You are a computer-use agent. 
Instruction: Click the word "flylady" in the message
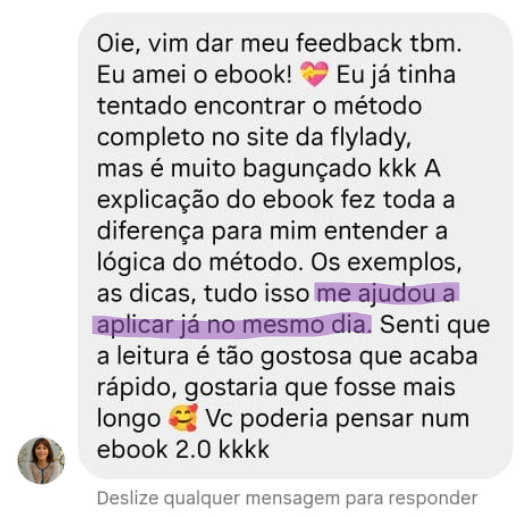tap(371, 138)
